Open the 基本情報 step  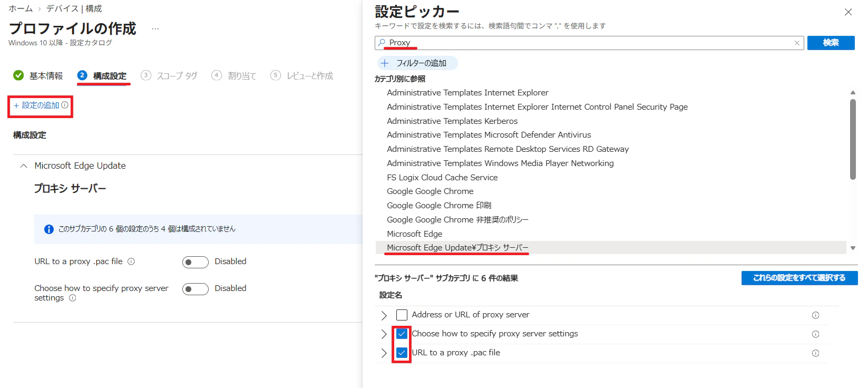click(x=38, y=76)
